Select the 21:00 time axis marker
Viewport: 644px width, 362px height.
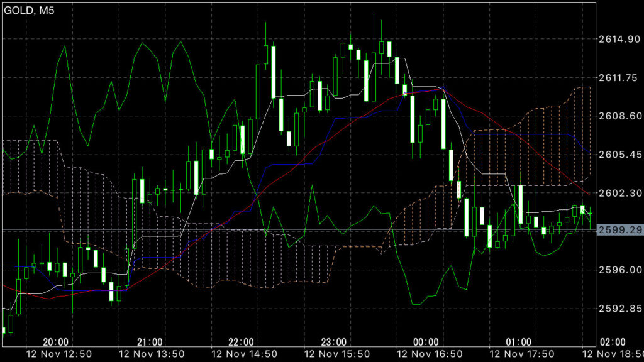[149, 342]
